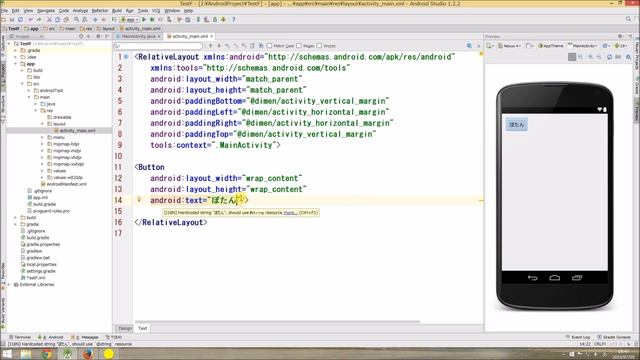Select activity_main.xml in project tree

point(77,131)
